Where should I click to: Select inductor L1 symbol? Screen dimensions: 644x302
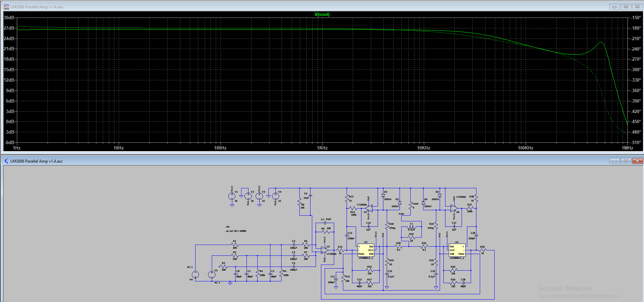[411, 227]
